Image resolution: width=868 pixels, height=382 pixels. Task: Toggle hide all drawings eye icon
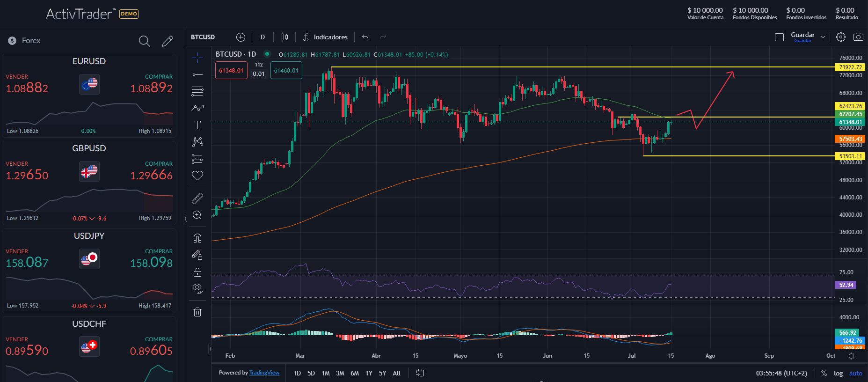pyautogui.click(x=197, y=289)
